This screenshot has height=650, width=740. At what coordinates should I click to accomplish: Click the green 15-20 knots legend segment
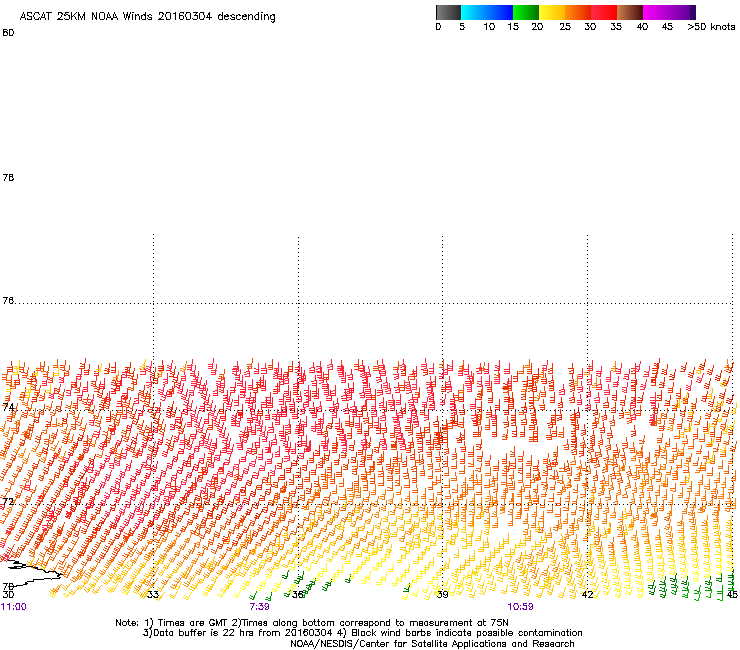[526, 12]
